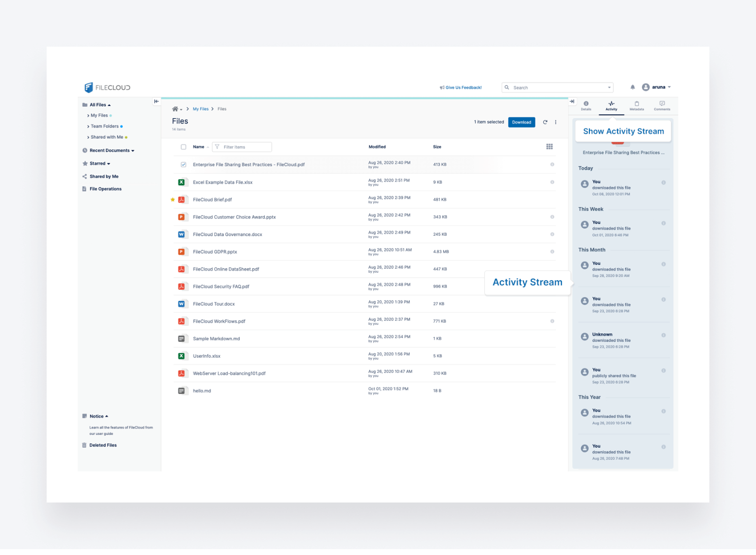Switch to the Activity tab

pos(611,106)
